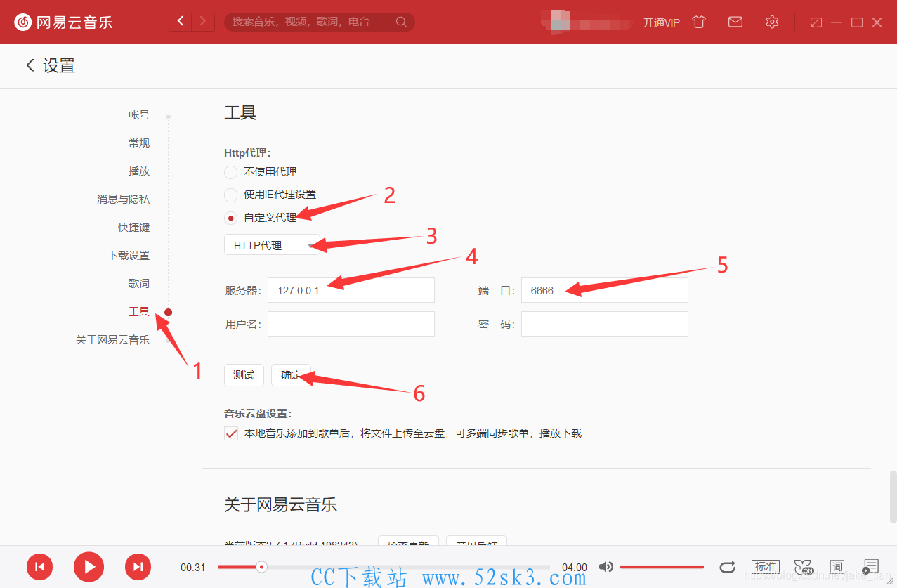The height and width of the screenshot is (588, 897).
Task: Click 开通VIP in the title bar
Action: tap(662, 22)
